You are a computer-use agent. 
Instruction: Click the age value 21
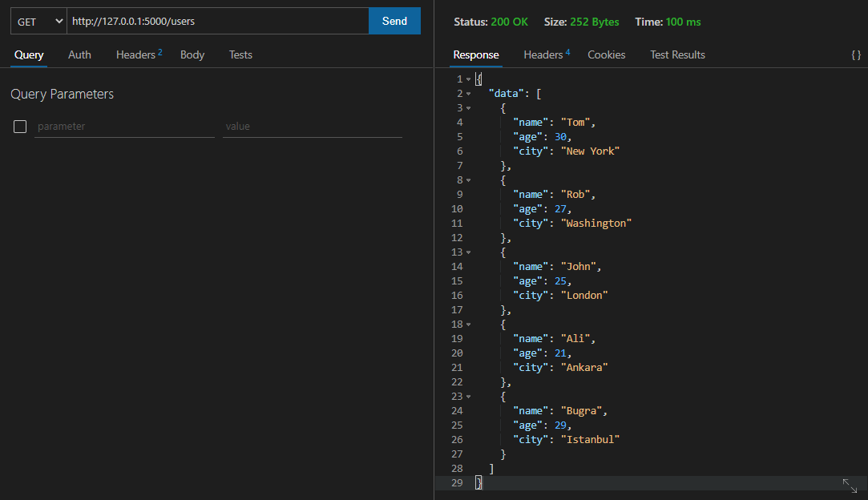[x=560, y=353]
